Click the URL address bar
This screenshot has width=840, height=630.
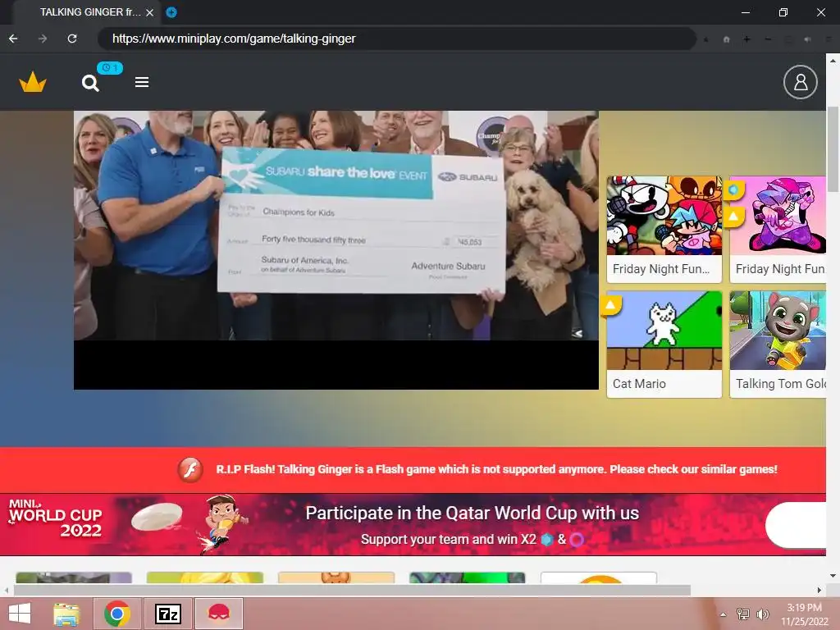coord(396,39)
